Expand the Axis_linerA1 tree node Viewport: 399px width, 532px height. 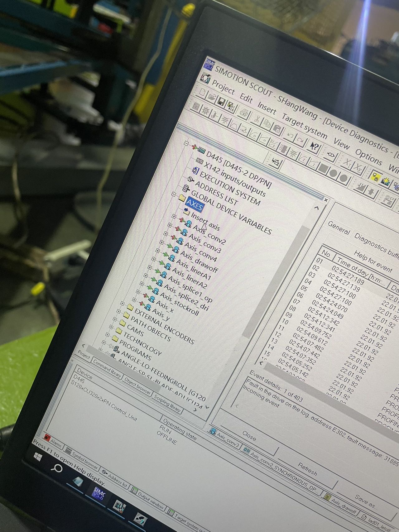(x=157, y=250)
